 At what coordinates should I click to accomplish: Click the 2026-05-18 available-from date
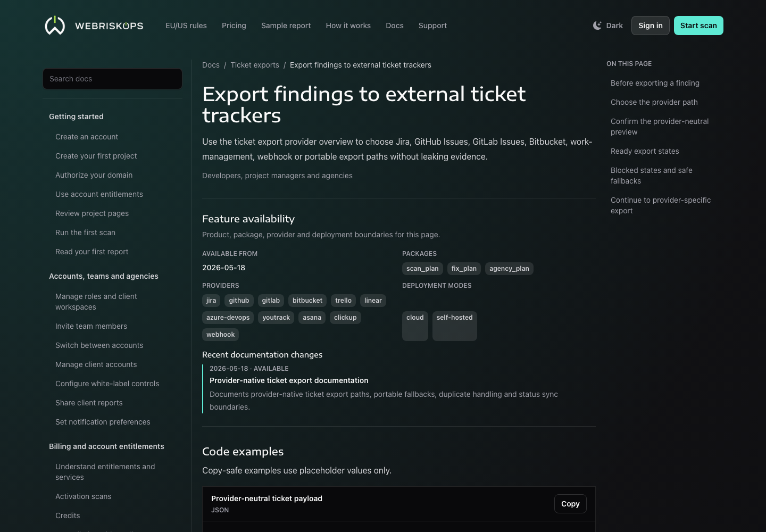click(223, 268)
